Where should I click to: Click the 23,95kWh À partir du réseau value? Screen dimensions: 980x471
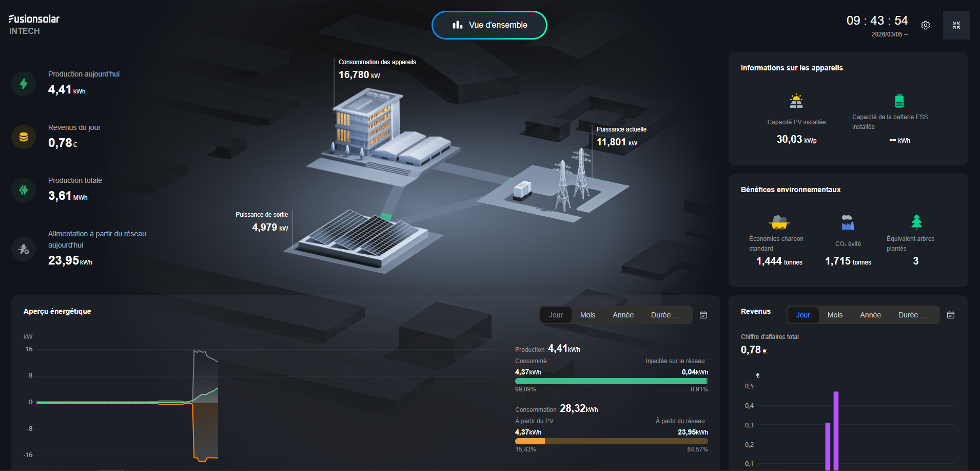[x=693, y=432]
